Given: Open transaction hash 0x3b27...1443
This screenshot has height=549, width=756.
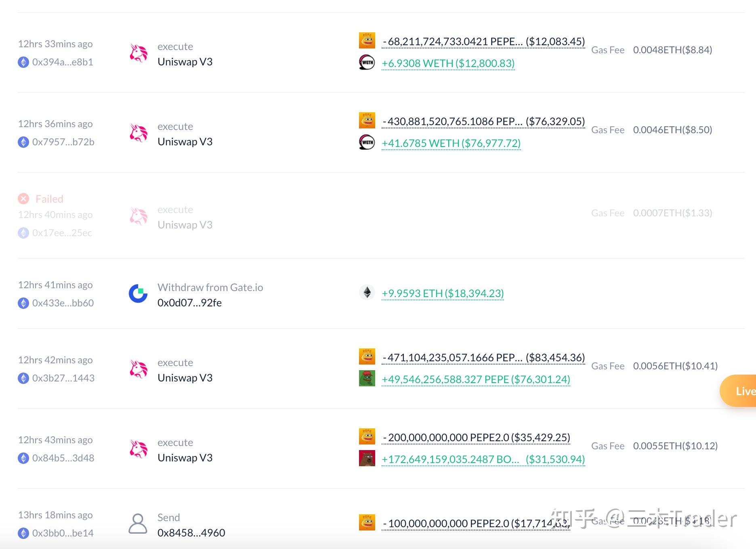Looking at the screenshot, I should [63, 378].
